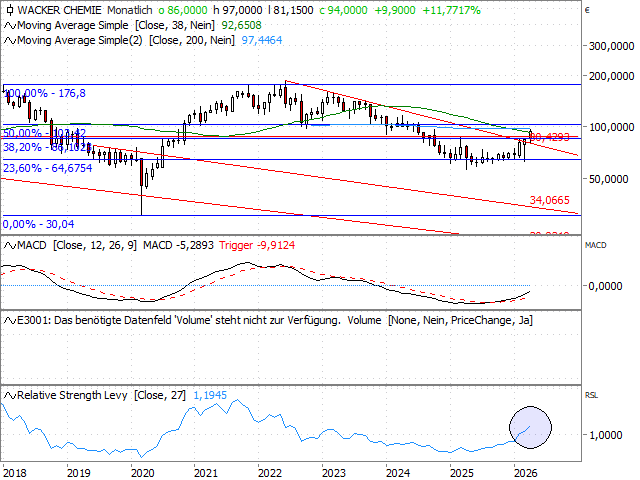Click the Monatlich interval label

[130, 10]
